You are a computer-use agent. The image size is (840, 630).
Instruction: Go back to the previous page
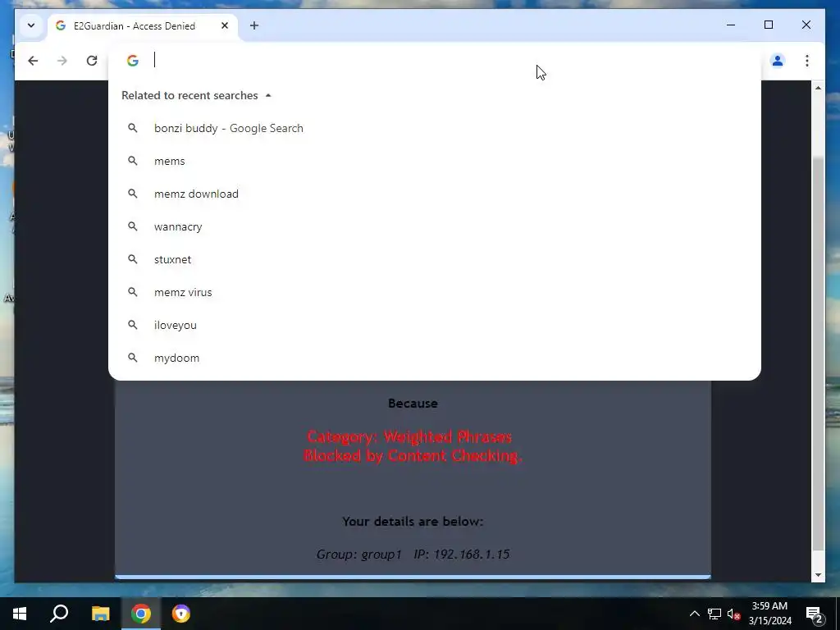click(33, 61)
